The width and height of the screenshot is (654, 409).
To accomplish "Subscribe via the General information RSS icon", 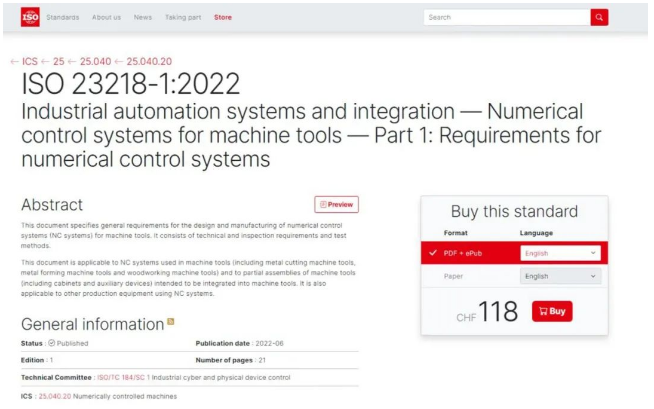I will tap(171, 321).
